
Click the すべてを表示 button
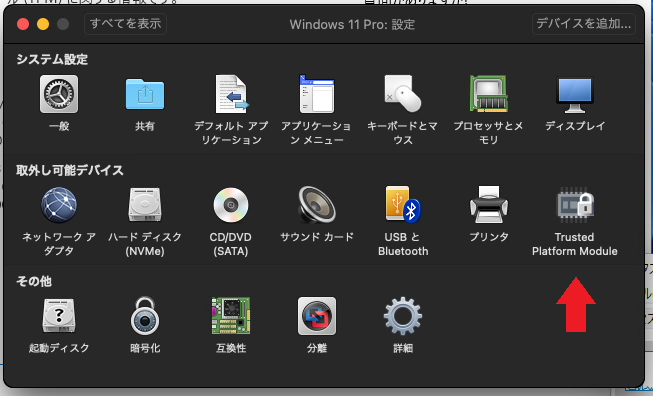click(x=125, y=24)
